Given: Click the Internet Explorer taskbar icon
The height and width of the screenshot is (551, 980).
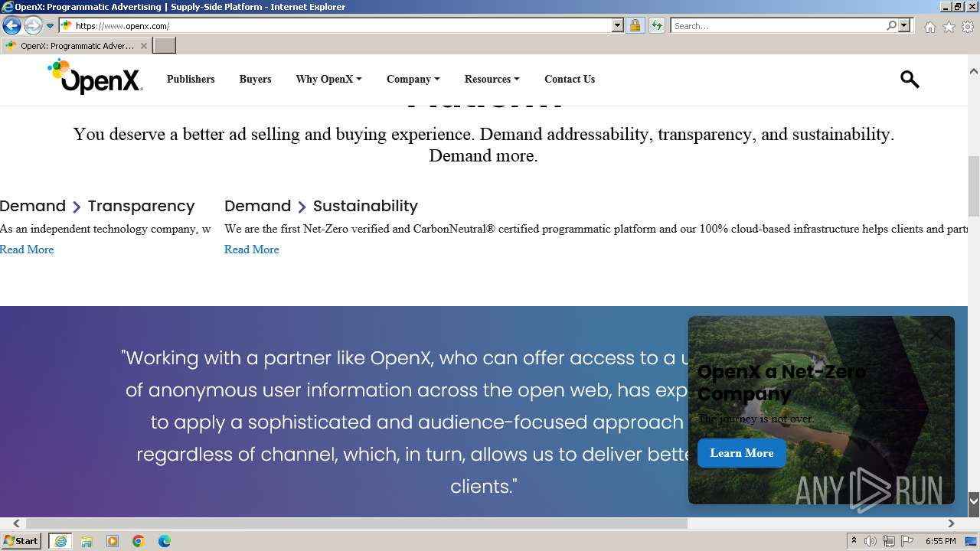Looking at the screenshot, I should pos(60,541).
